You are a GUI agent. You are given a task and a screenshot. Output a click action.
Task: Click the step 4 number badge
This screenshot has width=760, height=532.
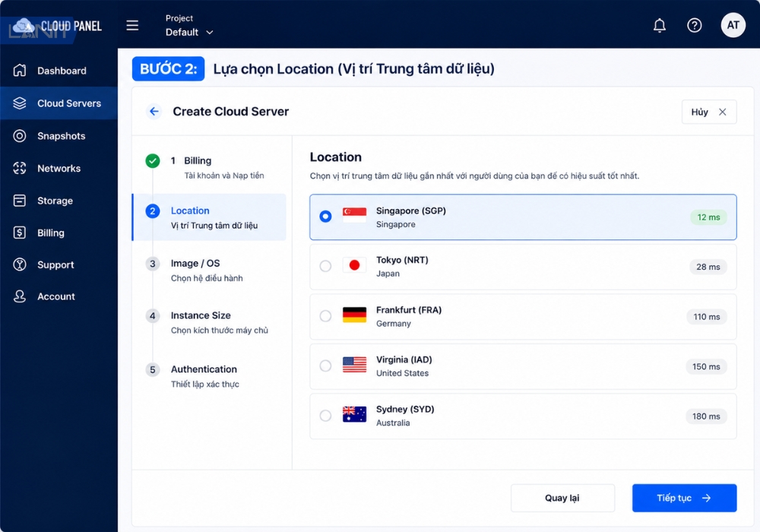tap(153, 316)
